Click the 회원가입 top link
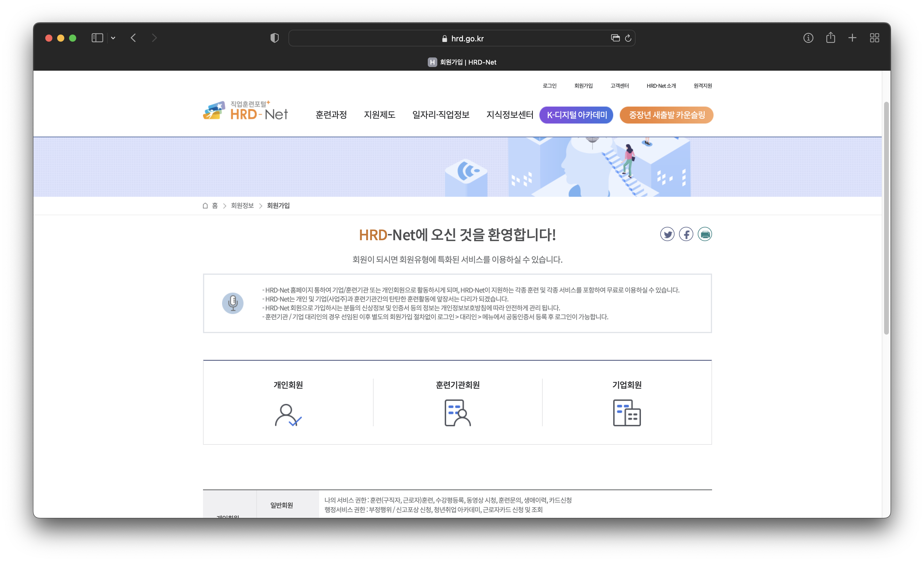924x562 pixels. [x=583, y=86]
